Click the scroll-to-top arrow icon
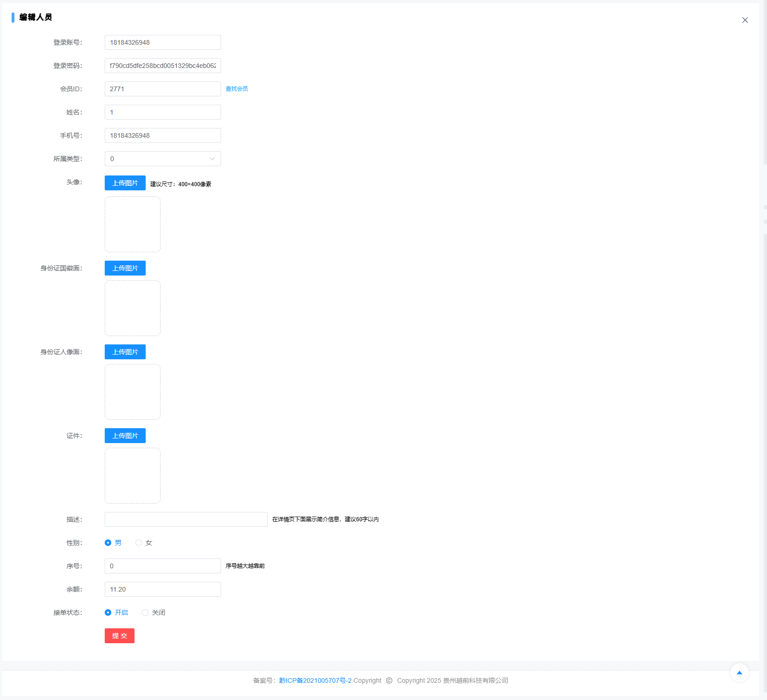767x700 pixels. pyautogui.click(x=739, y=673)
